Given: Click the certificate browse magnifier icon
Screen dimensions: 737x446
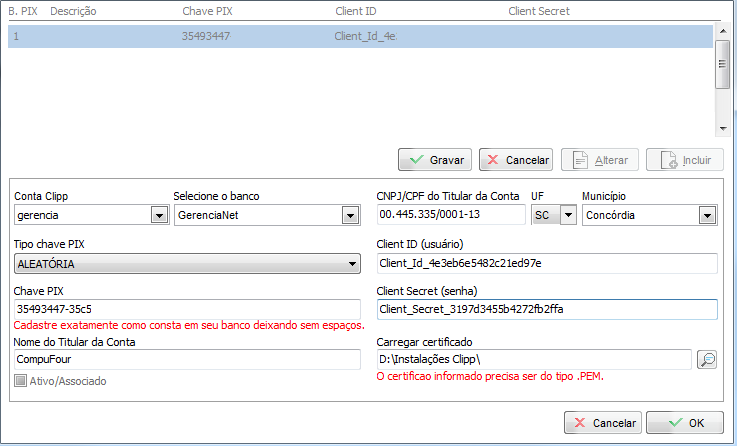Looking at the screenshot, I should coord(707,359).
